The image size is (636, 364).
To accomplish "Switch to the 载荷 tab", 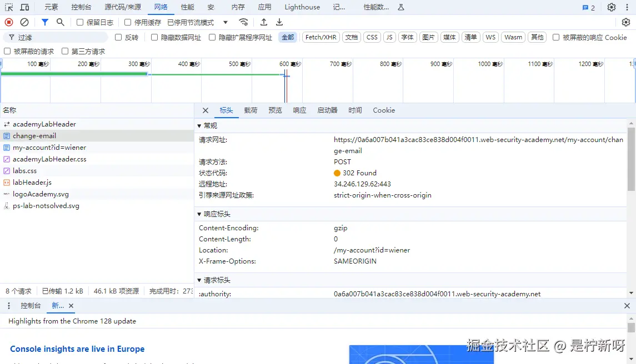I will 251,110.
